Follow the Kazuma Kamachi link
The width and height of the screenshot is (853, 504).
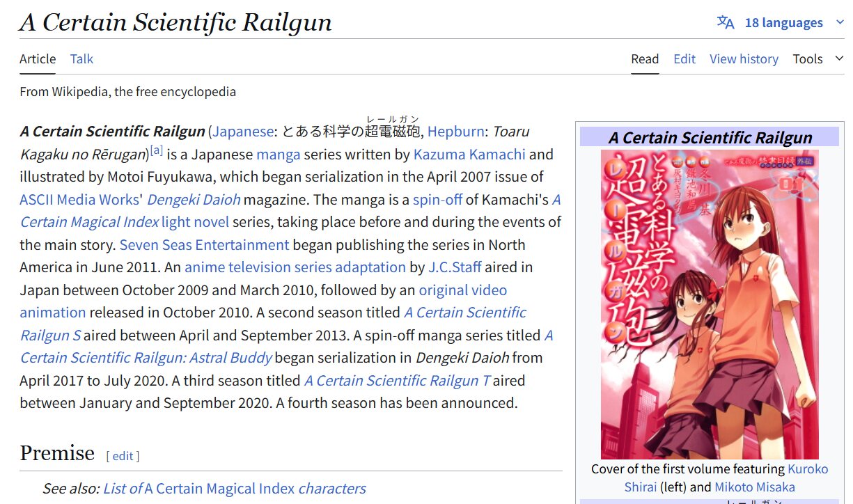point(469,154)
